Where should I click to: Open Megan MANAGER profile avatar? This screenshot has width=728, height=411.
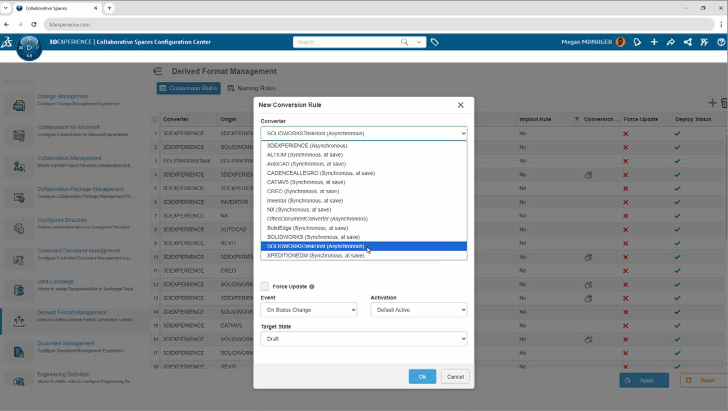click(x=620, y=42)
